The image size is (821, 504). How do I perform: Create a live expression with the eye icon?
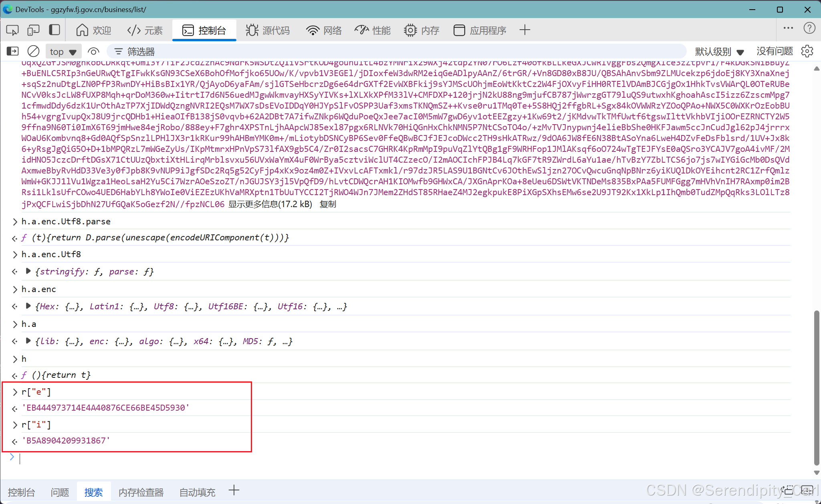coord(93,51)
